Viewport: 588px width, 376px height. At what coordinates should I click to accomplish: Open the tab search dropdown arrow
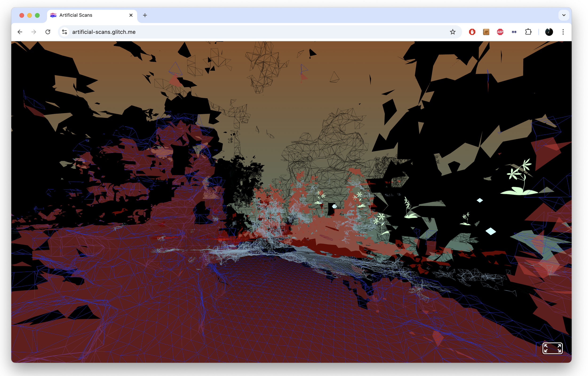click(x=564, y=15)
